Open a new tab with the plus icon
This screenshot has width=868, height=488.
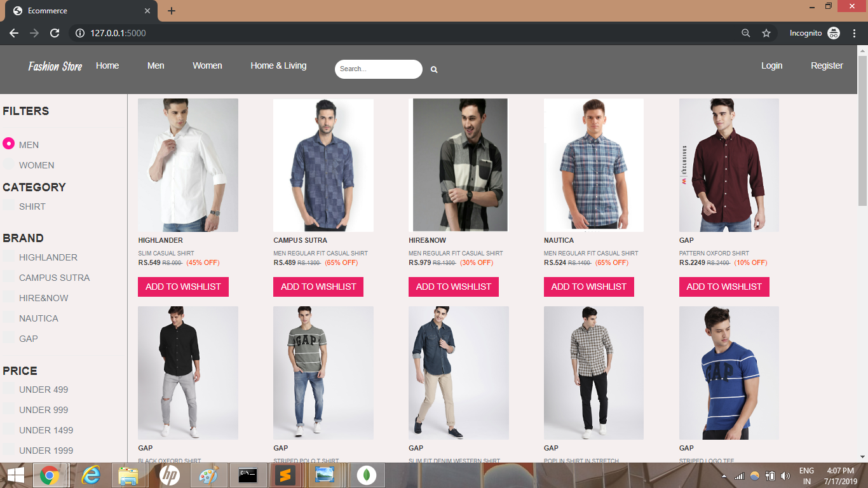tap(172, 11)
